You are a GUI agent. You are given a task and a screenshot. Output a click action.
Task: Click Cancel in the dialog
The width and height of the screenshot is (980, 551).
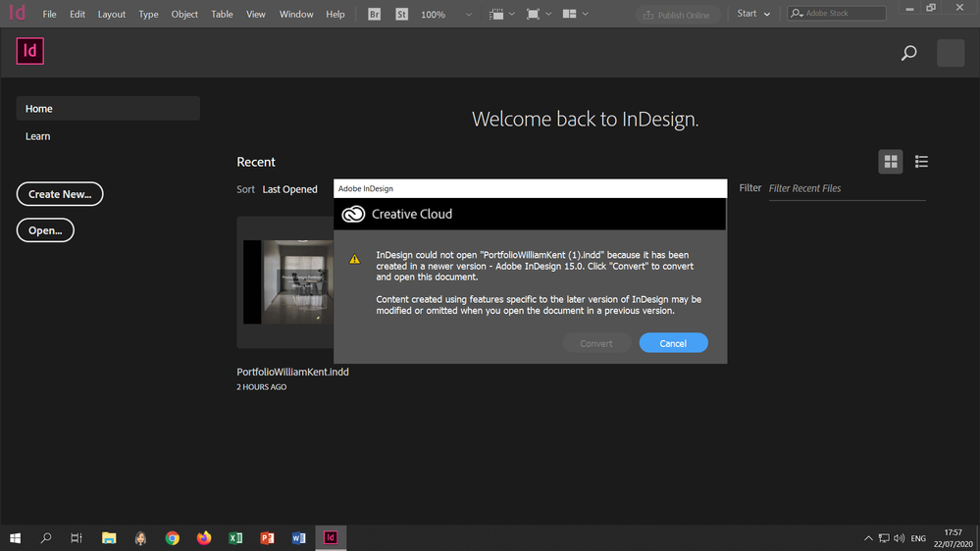point(673,343)
